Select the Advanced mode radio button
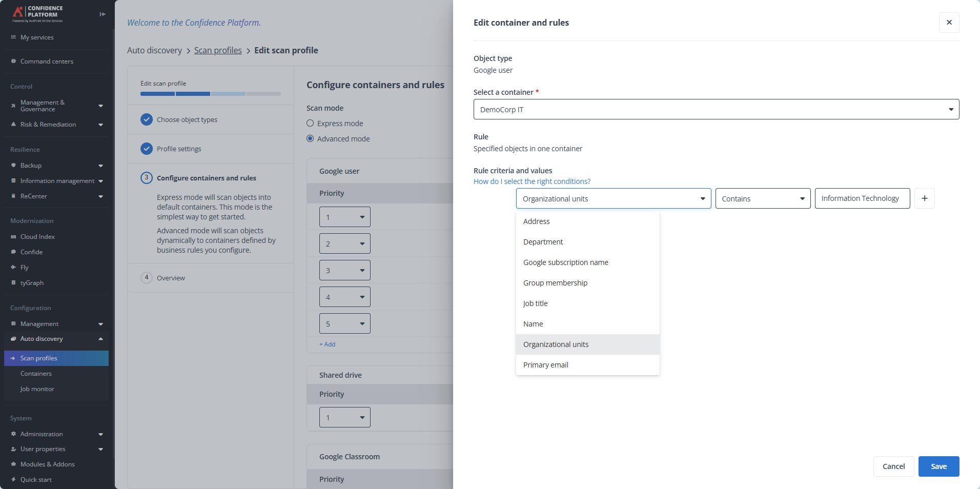 [310, 138]
